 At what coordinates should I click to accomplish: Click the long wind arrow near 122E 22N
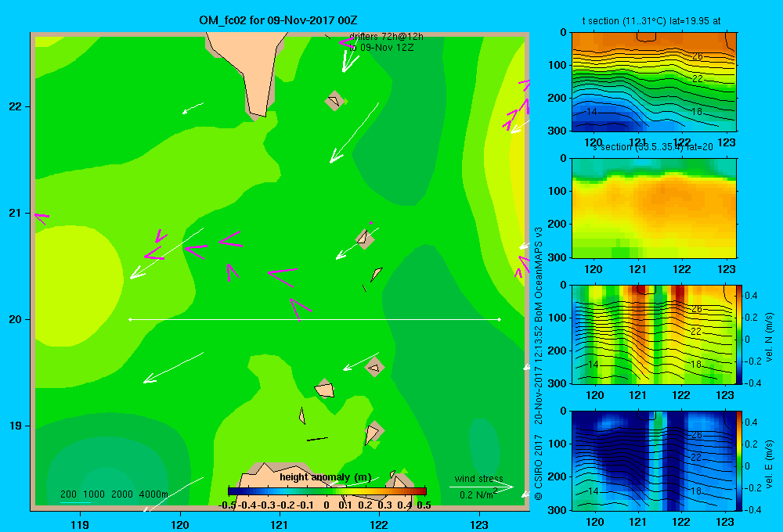click(x=354, y=133)
